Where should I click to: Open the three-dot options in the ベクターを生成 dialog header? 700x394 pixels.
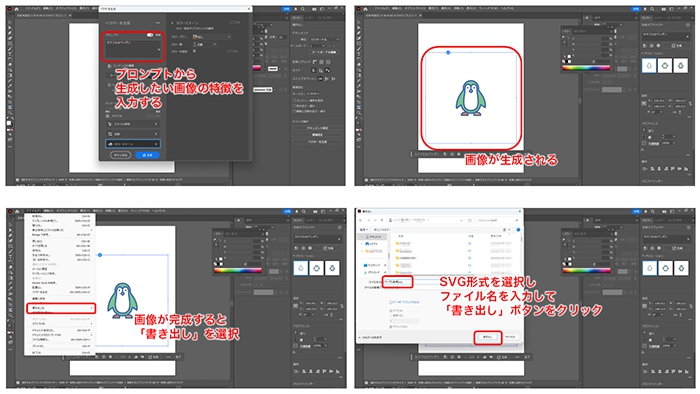(158, 23)
